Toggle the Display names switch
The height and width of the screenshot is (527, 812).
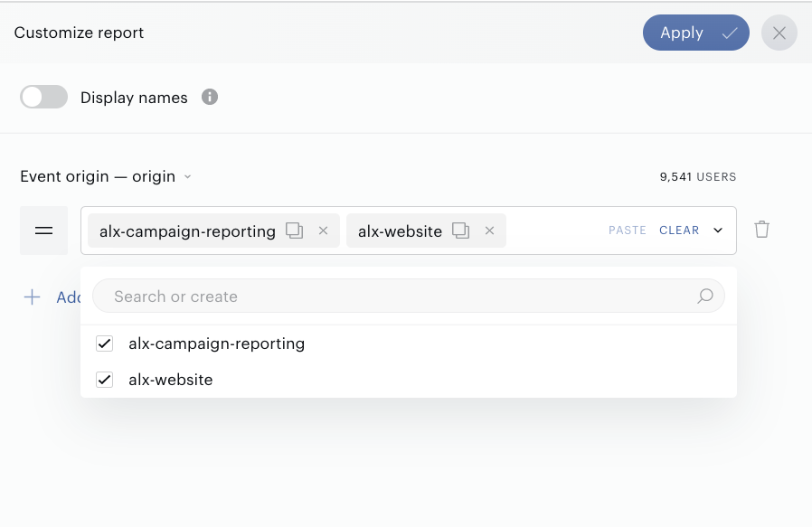pyautogui.click(x=44, y=97)
